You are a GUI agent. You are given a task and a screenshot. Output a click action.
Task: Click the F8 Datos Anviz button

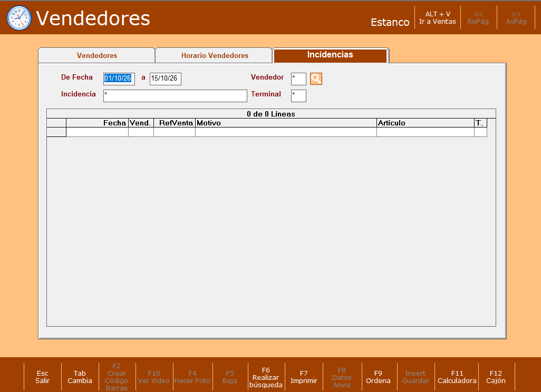pos(342,377)
